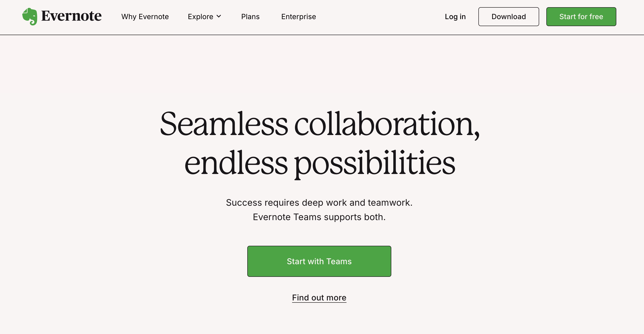
Task: Click the Evernote wordmark in header
Action: pos(71,16)
